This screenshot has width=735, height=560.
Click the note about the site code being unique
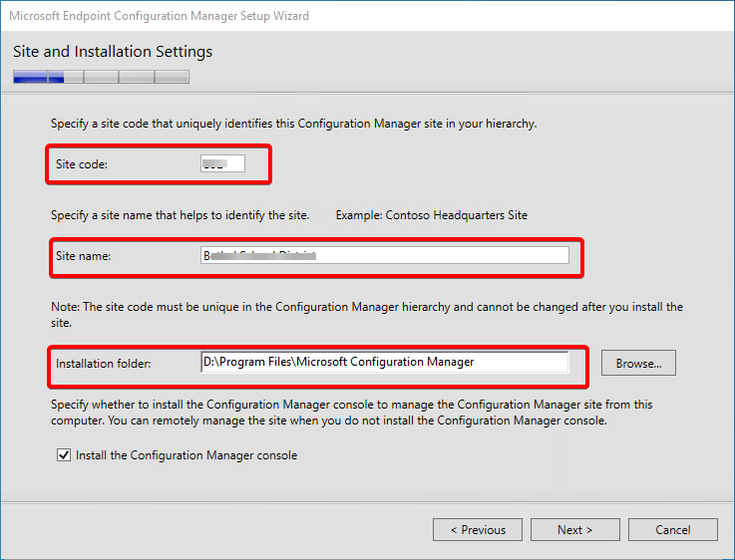pyautogui.click(x=367, y=315)
